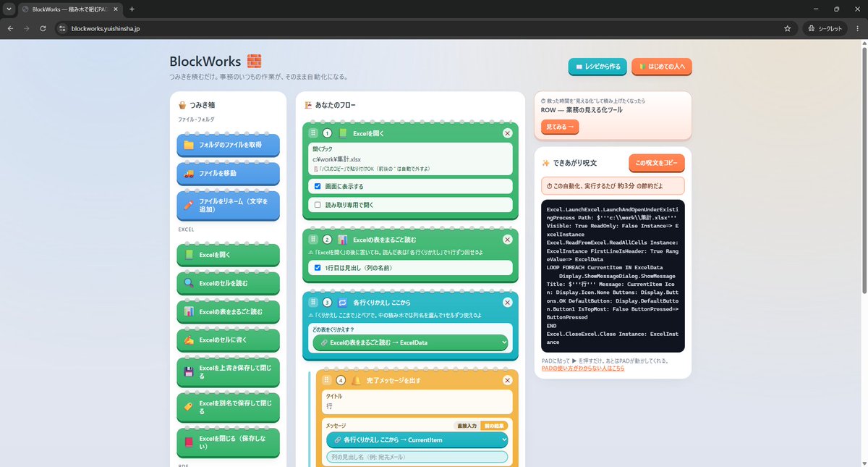Add the 'ファイルを移動' block from the palette
The height and width of the screenshot is (467, 868).
coord(229,174)
